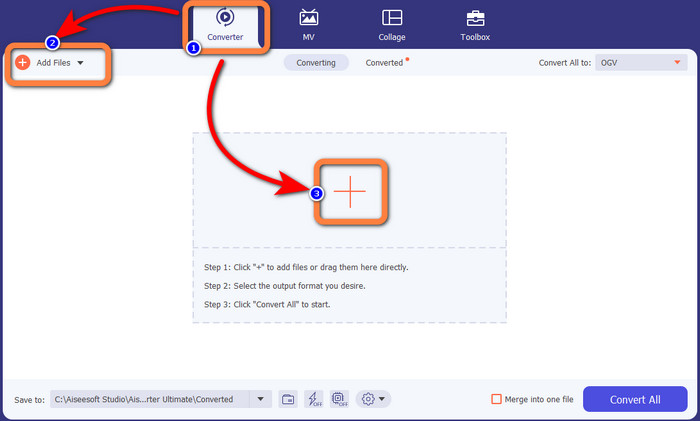Open the Converter tab
The height and width of the screenshot is (421, 700).
pos(225,26)
